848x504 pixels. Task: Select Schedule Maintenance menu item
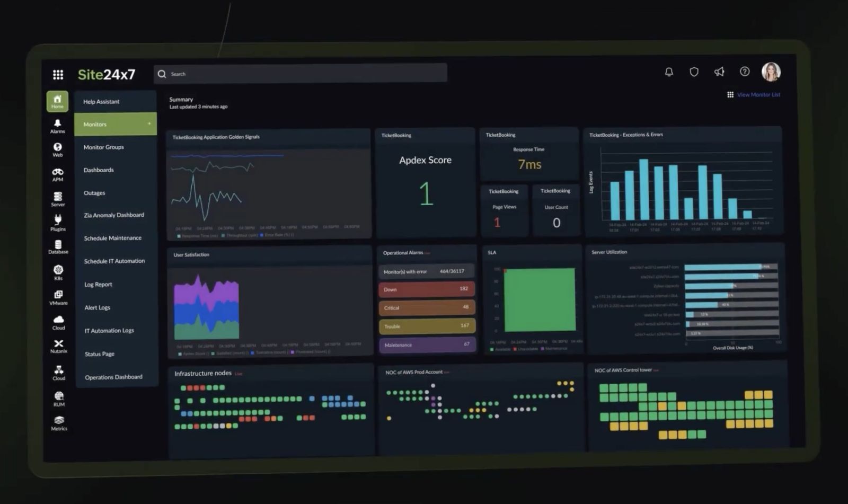113,238
